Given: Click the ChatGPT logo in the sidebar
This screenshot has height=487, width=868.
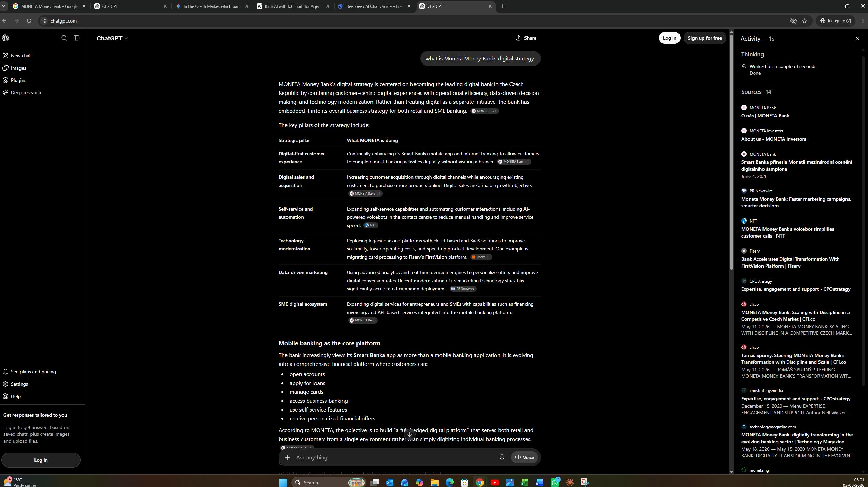Looking at the screenshot, I should (5, 38).
